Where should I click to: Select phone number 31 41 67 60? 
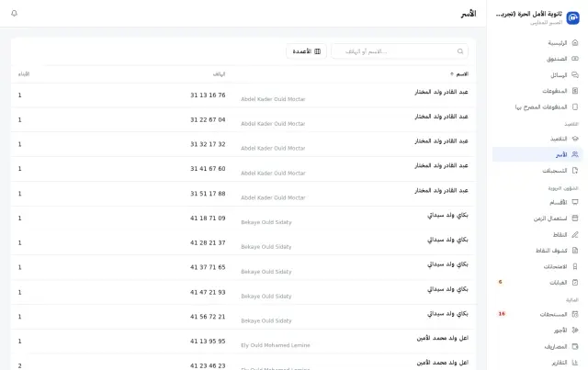pos(208,169)
